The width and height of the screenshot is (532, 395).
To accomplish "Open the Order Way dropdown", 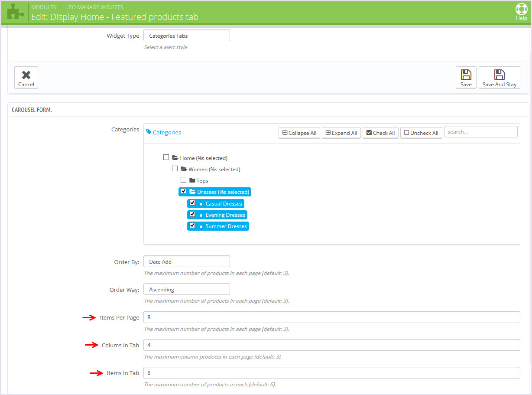I will tap(187, 289).
